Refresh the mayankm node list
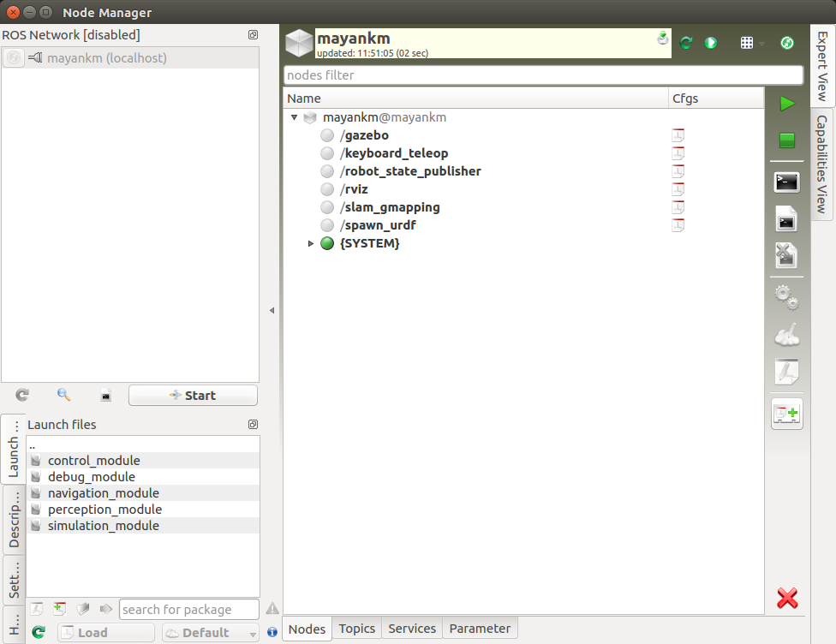 point(685,42)
